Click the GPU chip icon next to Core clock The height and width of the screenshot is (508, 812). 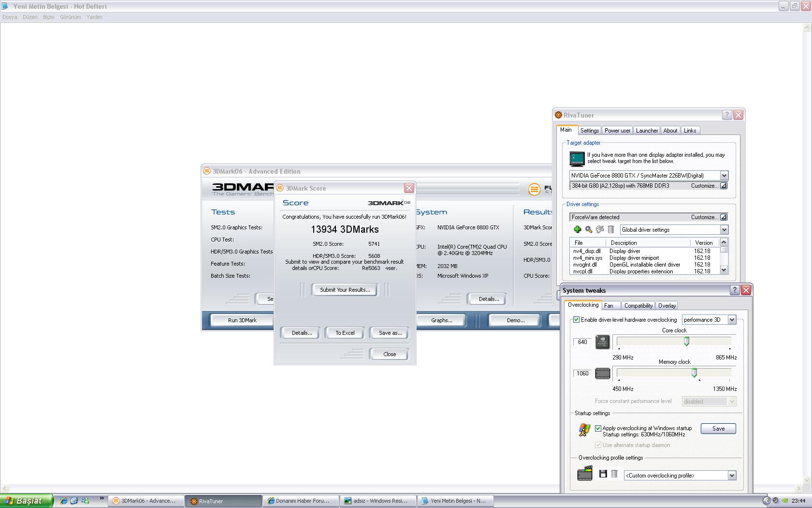click(602, 342)
